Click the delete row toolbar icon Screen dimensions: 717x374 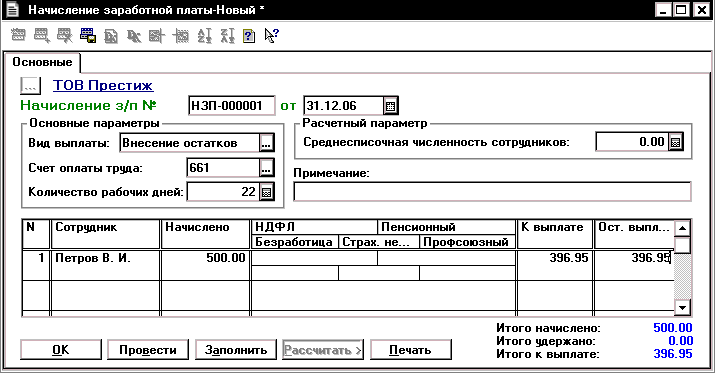click(64, 35)
